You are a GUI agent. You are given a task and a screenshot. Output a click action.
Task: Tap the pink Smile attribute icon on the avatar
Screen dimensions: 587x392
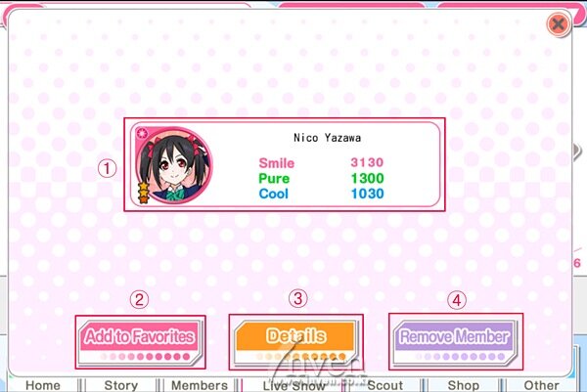[142, 133]
